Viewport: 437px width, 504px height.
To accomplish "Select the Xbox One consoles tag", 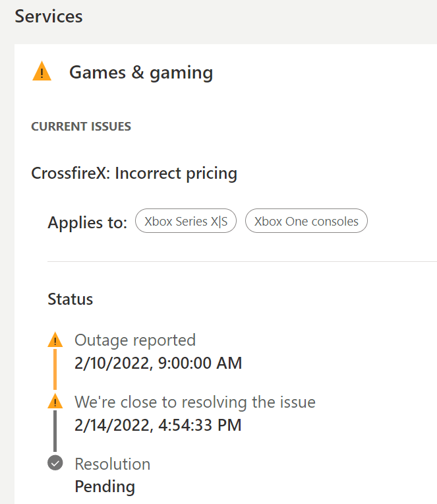I will coord(306,222).
